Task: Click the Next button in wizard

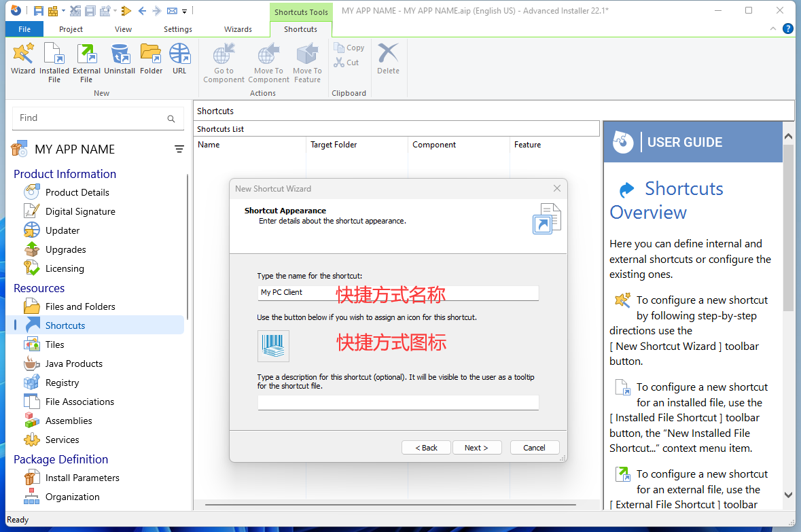Action: (477, 448)
